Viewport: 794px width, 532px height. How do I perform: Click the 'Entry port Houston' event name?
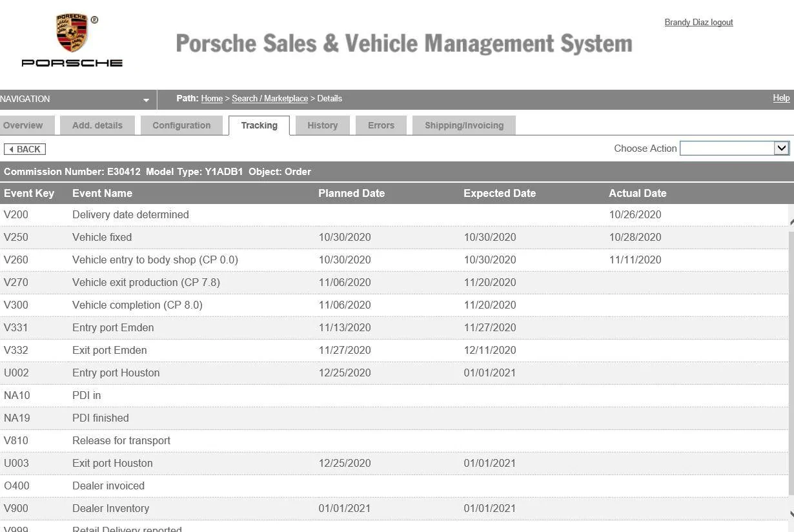click(116, 373)
